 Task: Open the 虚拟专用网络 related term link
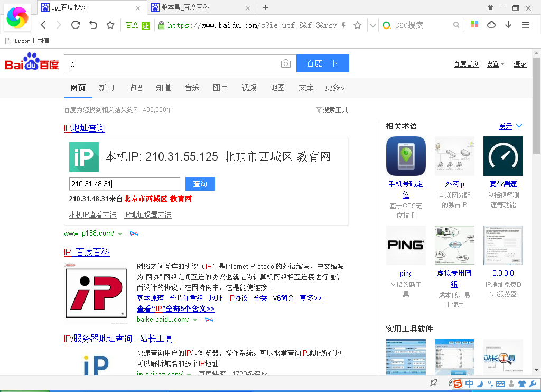pyautogui.click(x=454, y=278)
